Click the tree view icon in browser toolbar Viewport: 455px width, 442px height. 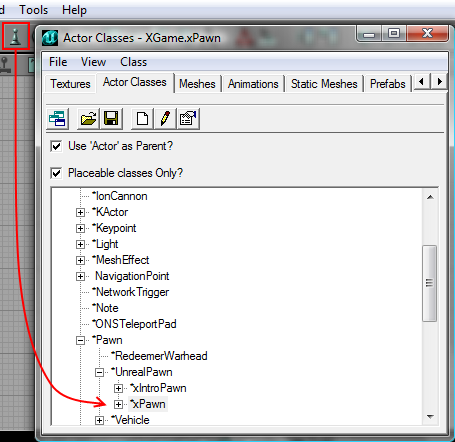(57, 119)
